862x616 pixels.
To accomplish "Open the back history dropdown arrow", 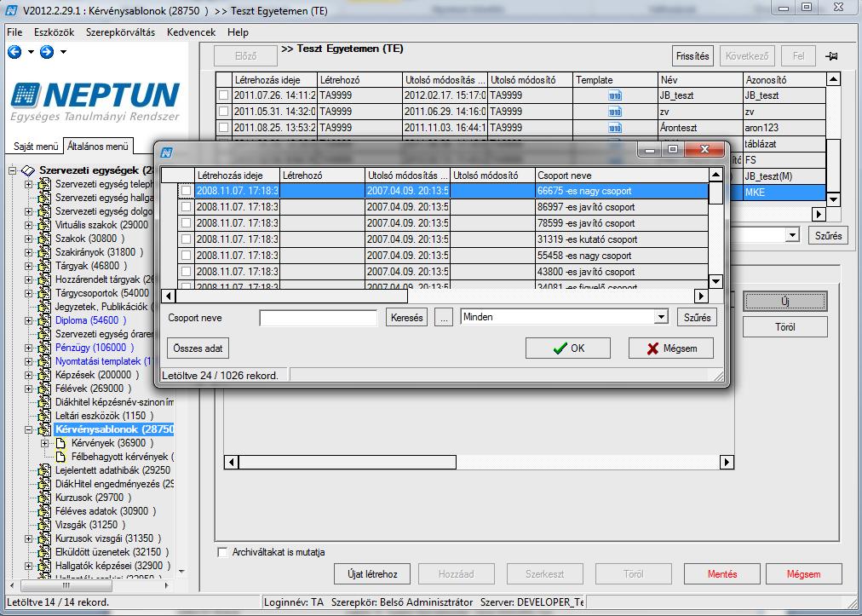I will pos(31,52).
